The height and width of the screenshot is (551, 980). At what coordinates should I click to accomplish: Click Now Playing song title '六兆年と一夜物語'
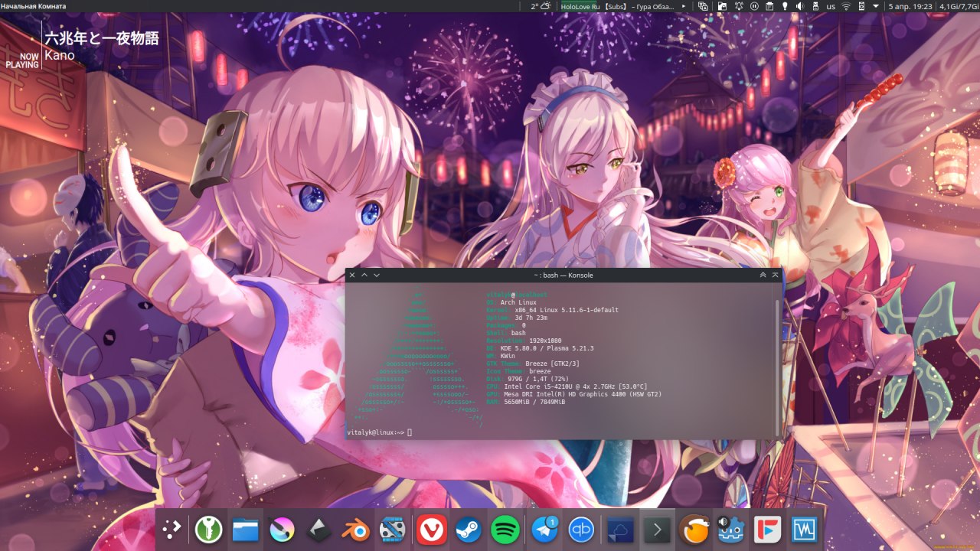click(102, 38)
